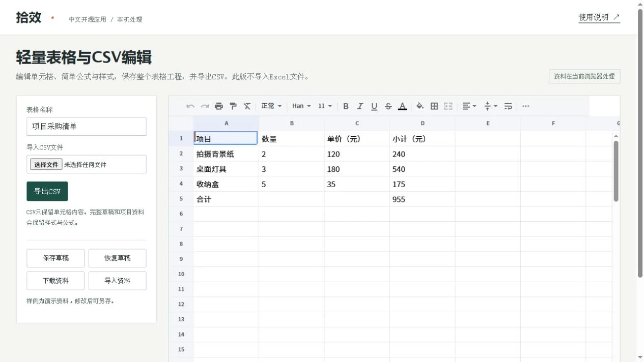The width and height of the screenshot is (644, 362).
Task: Click the spreadsheet vertical scrollbar thumb
Action: (616, 171)
